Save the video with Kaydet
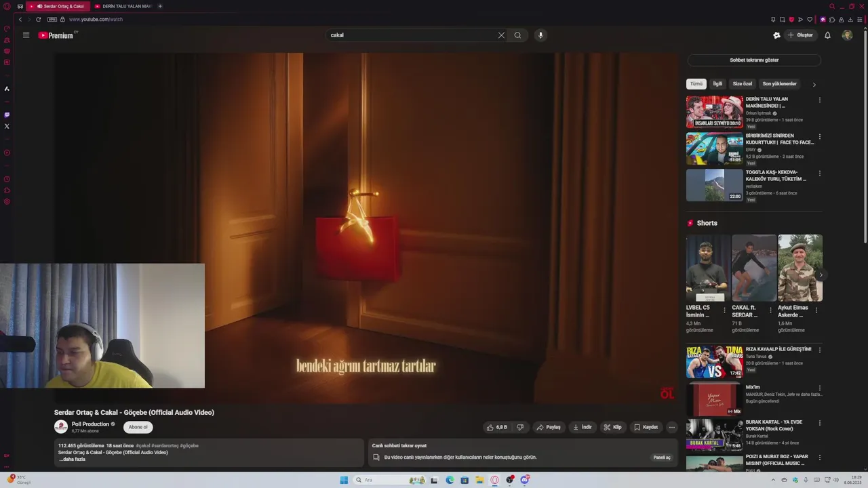 [646, 427]
